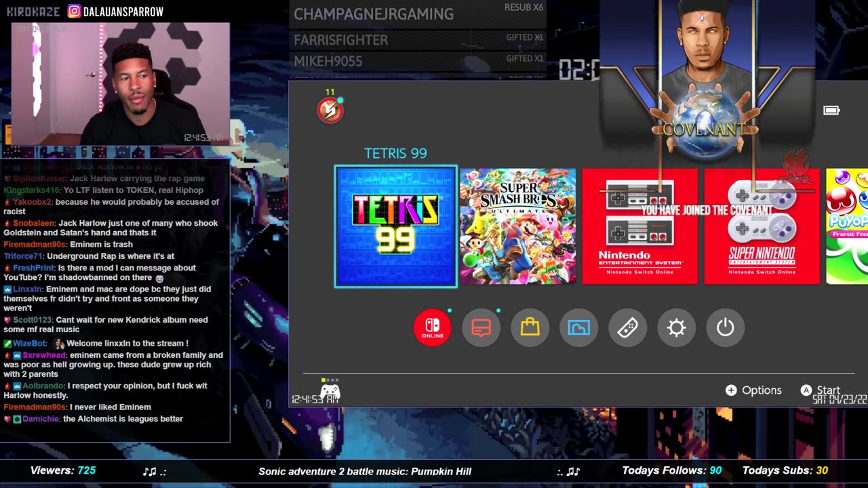Click the Viewers: 725 counter
The width and height of the screenshot is (868, 488).
(x=63, y=470)
